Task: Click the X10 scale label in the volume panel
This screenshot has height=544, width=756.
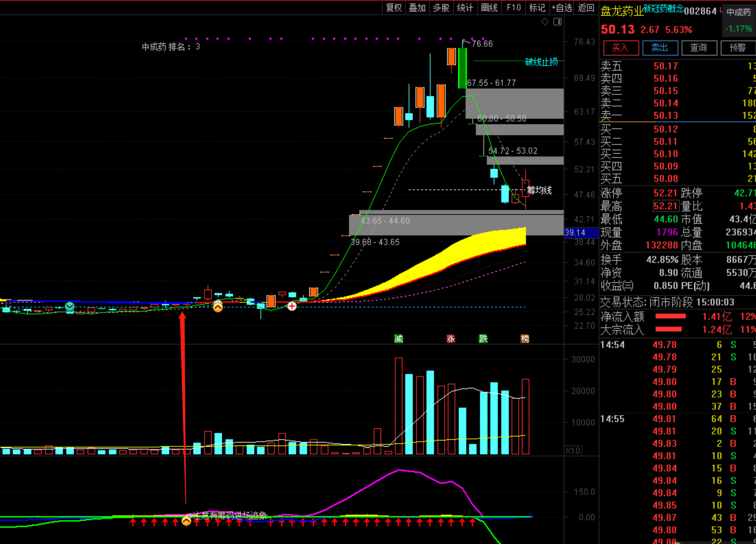Action: click(x=573, y=451)
